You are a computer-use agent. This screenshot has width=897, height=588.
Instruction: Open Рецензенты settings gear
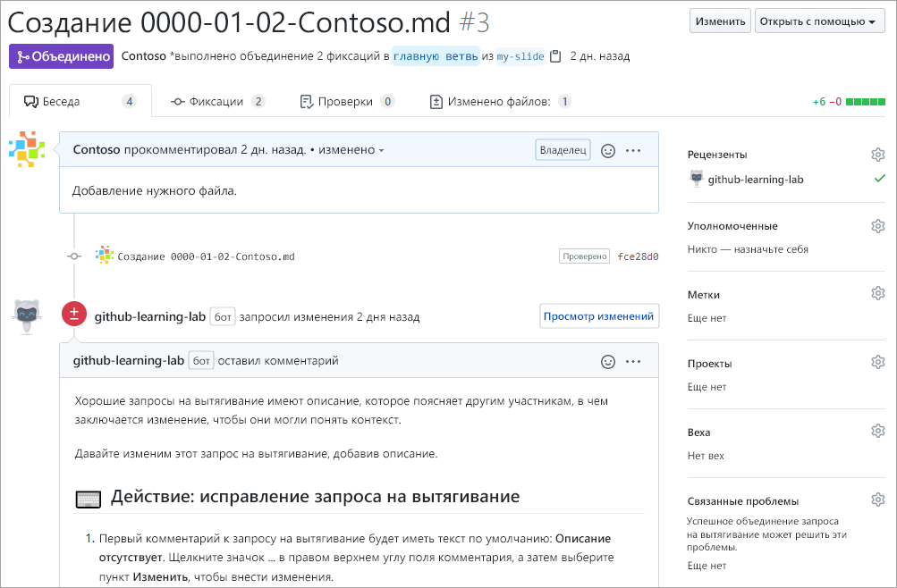(877, 155)
